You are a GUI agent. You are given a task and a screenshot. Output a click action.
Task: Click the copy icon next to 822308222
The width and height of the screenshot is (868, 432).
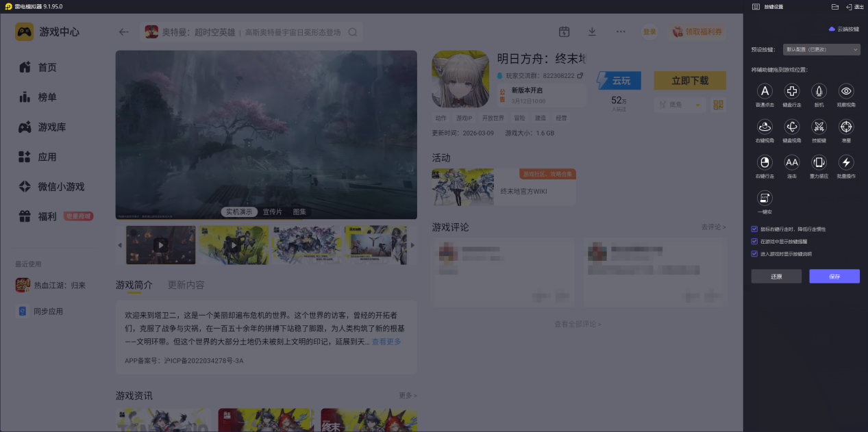click(x=580, y=75)
